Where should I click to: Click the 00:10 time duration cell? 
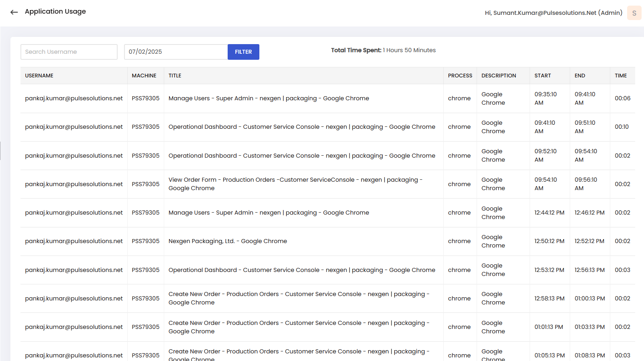tap(622, 127)
